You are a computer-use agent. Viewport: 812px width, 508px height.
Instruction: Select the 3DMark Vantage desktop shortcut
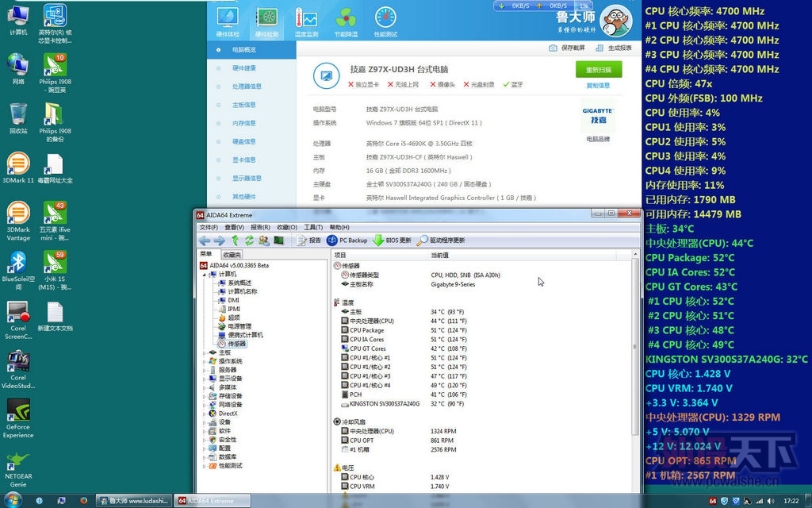(18, 221)
